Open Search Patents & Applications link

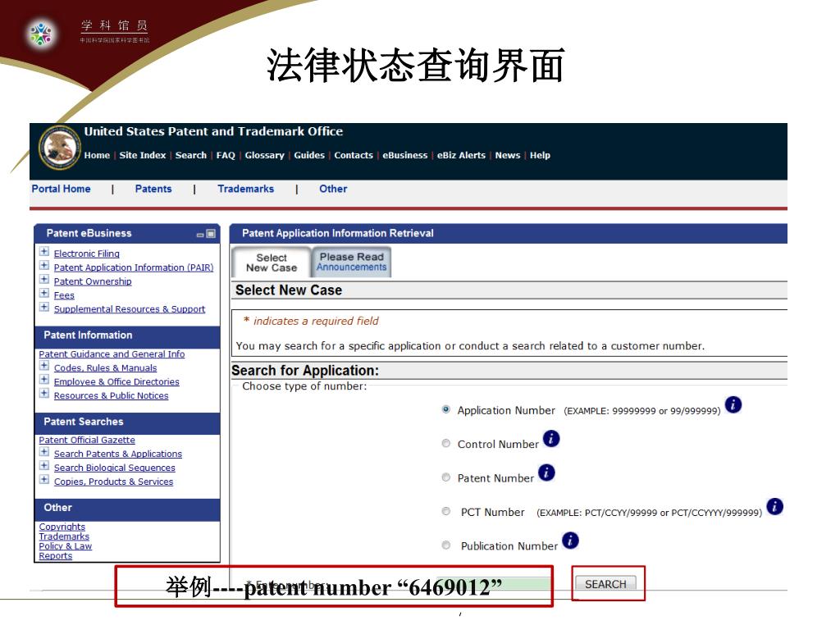point(118,454)
